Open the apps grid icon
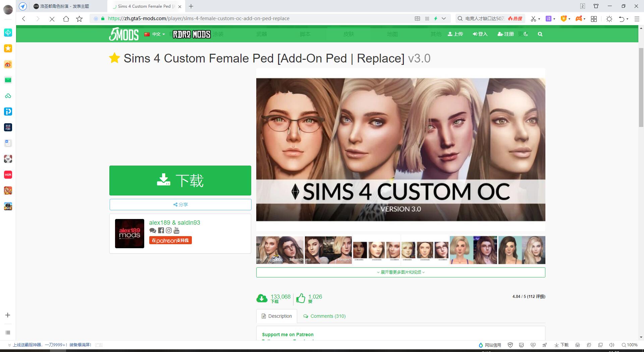This screenshot has width=644, height=352. point(594,19)
